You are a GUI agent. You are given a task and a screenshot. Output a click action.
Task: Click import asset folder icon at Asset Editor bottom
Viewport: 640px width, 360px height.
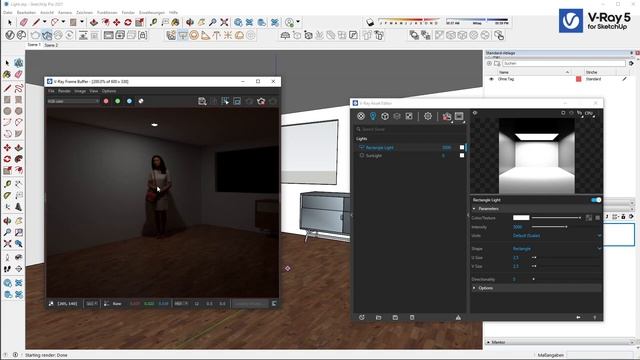(378, 317)
